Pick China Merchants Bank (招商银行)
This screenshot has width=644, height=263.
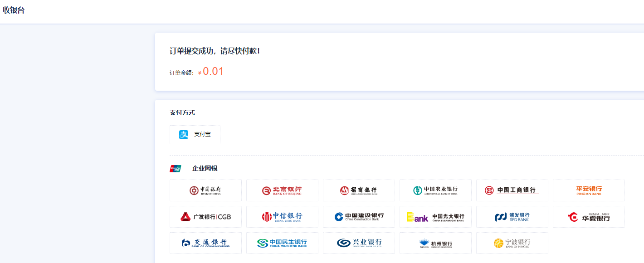pos(359,190)
